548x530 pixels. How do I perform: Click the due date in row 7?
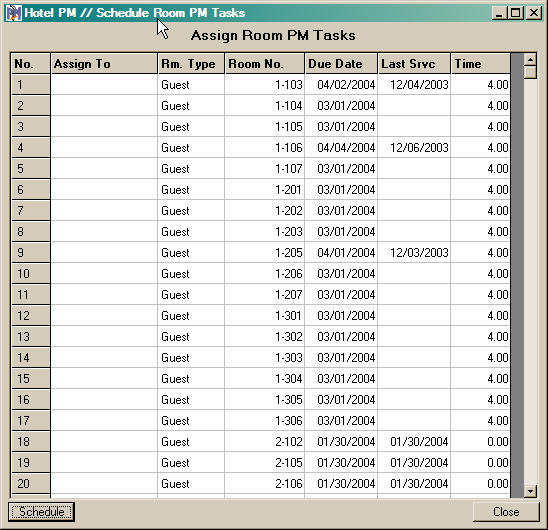pos(341,210)
